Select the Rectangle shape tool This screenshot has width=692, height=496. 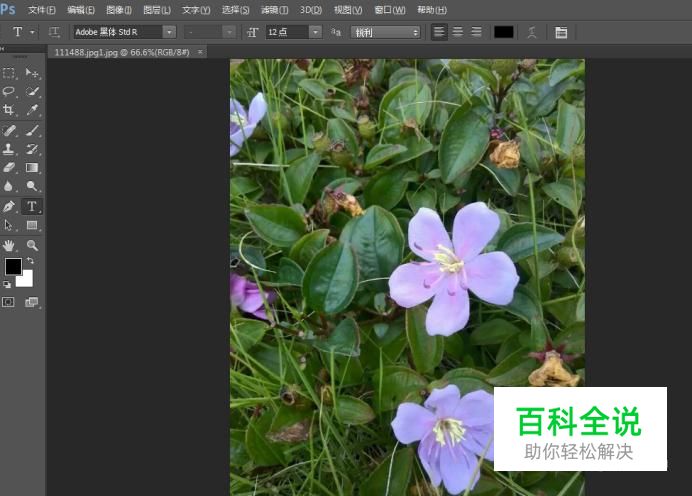point(32,225)
